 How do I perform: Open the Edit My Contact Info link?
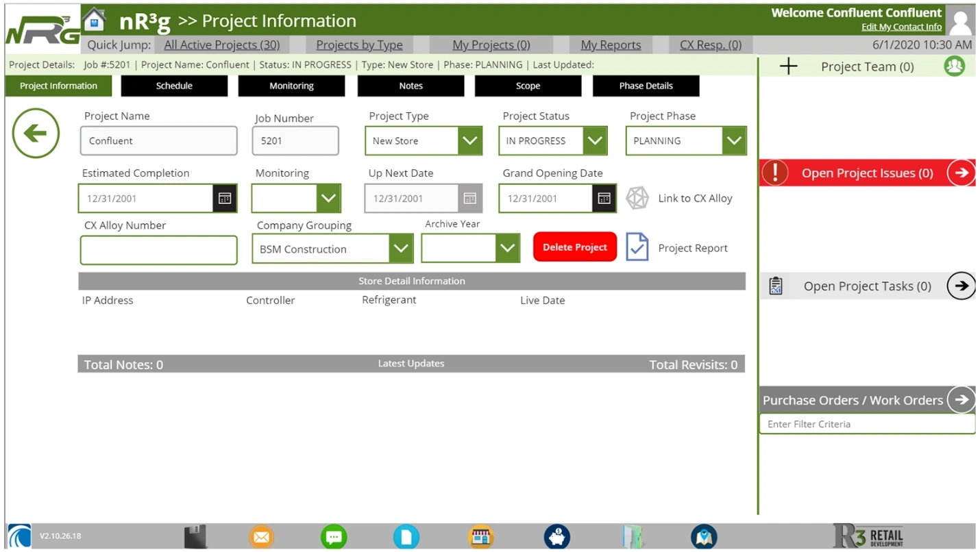(x=901, y=27)
